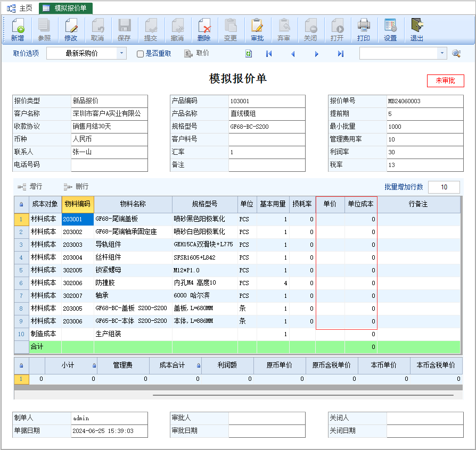Click the 生产组装 cell in row 10
This screenshot has width=476, height=450.
point(133,334)
